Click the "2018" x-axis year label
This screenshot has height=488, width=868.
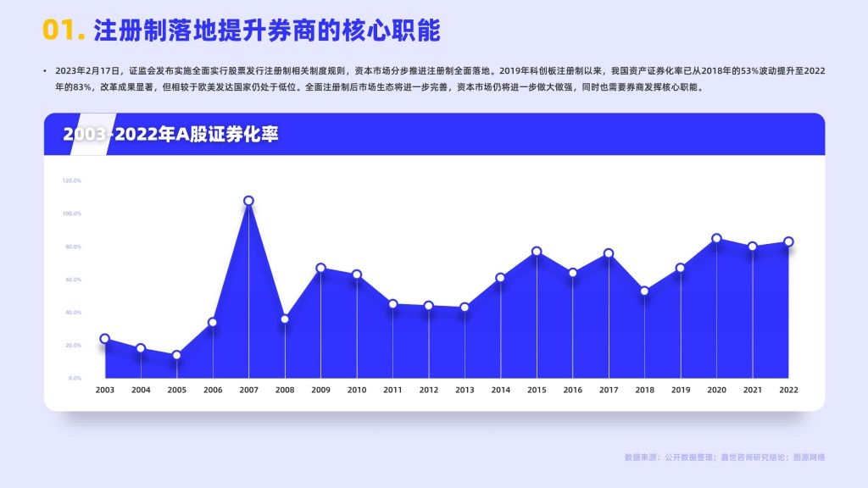click(644, 390)
